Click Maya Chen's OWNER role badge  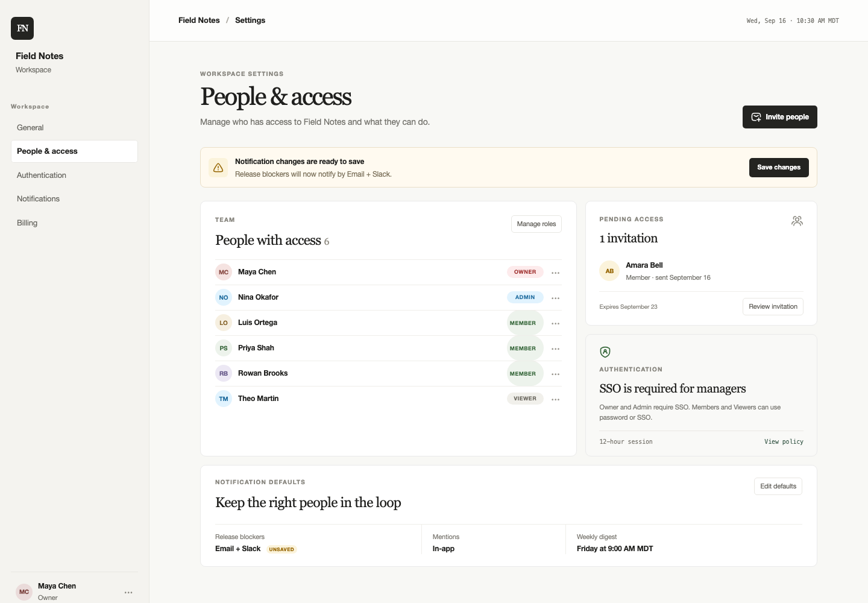[525, 272]
